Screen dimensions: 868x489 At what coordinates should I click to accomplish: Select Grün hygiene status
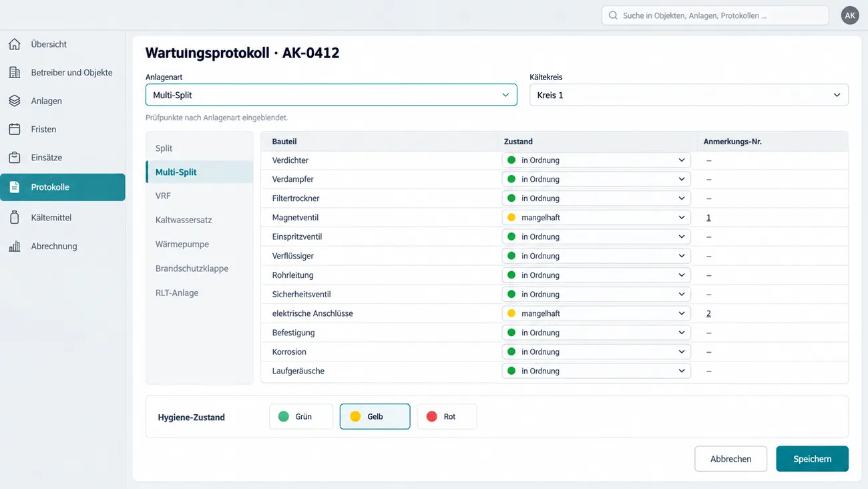301,416
